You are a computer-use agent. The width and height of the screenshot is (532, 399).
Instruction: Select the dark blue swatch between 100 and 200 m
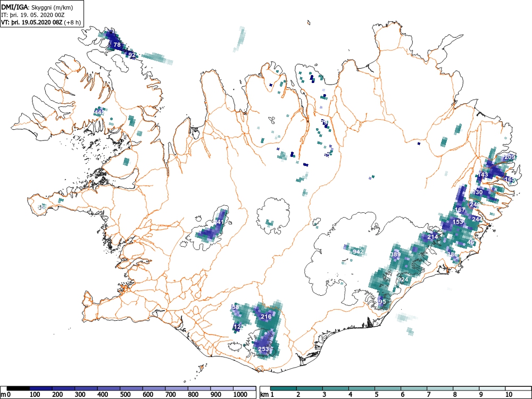click(41, 388)
